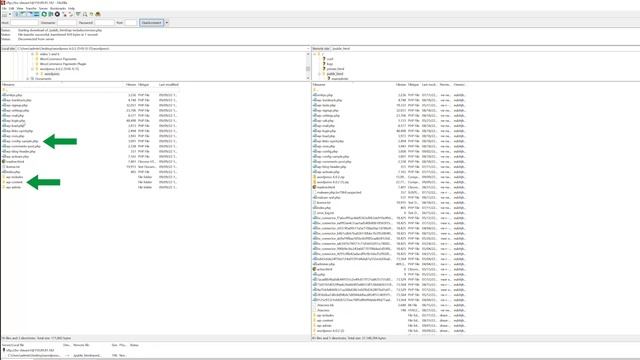Open the directory listing filters icon

coord(78,14)
